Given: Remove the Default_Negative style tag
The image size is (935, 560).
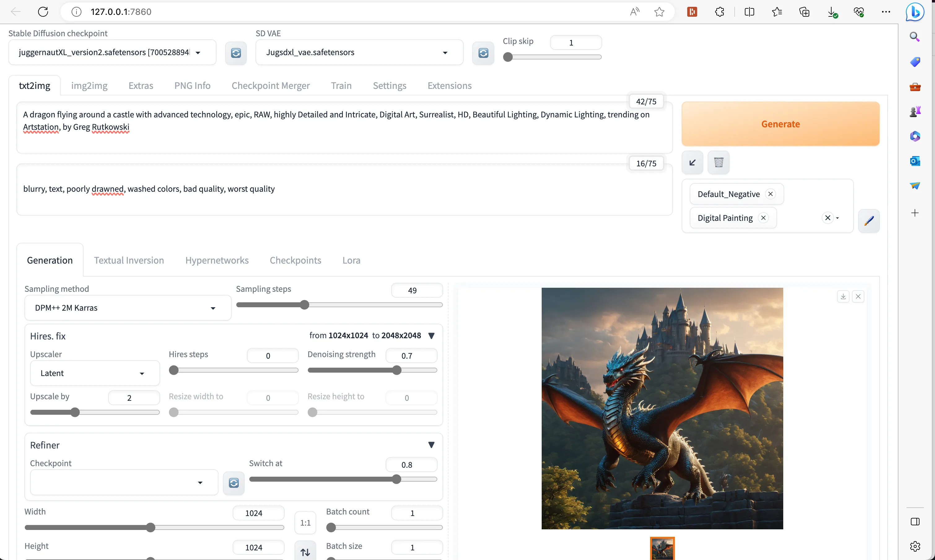Looking at the screenshot, I should coord(770,194).
